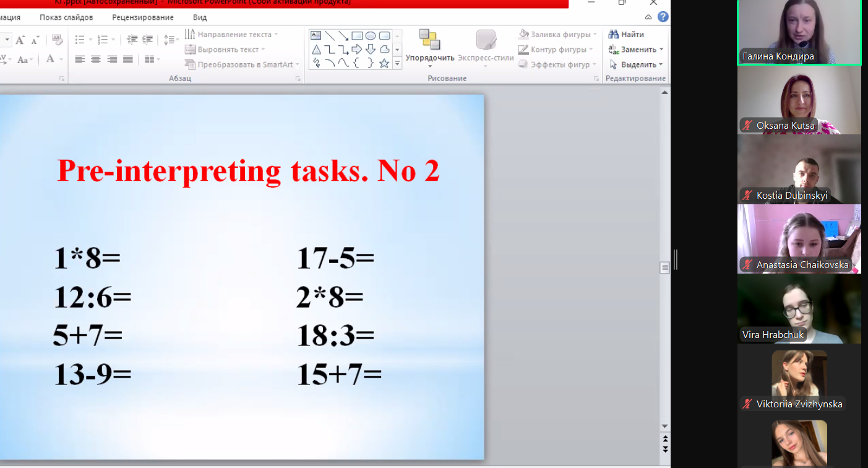Click the decrease indent level icon
Viewport: 868px width, 468px height.
coord(132,40)
